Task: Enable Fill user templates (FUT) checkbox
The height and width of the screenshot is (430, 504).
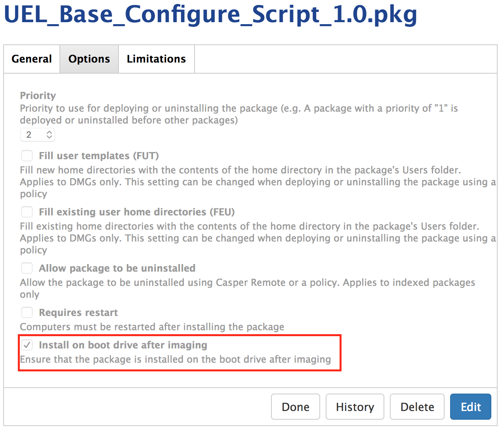Action: click(27, 156)
